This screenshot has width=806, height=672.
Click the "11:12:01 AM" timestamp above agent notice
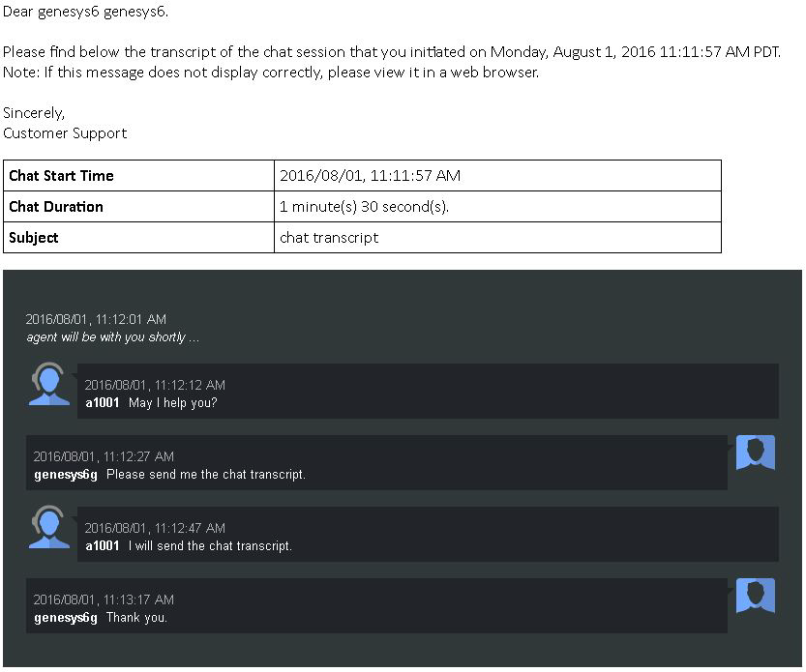coord(96,319)
